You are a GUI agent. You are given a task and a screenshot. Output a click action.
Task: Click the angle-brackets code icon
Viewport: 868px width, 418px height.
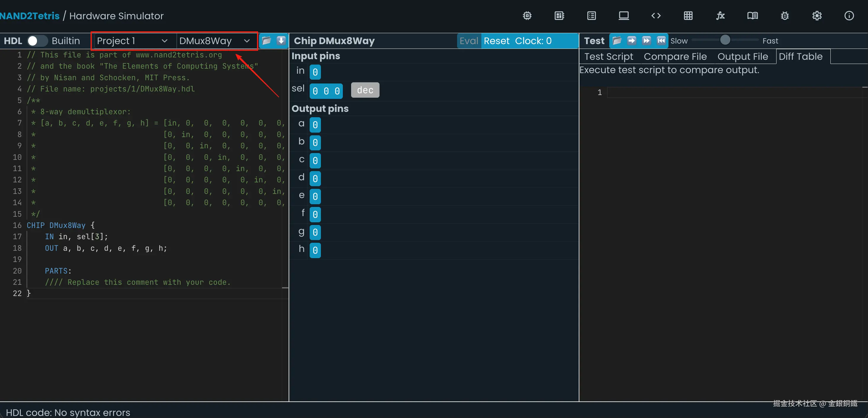tap(656, 16)
